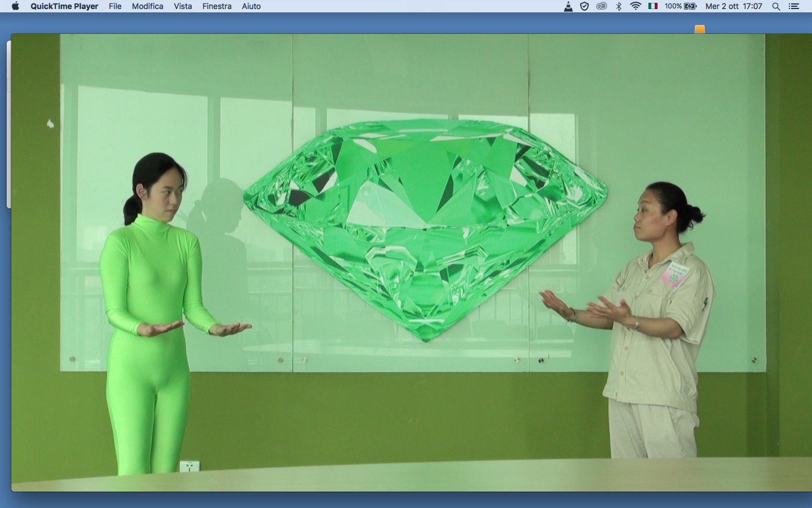Open the Aiuto help menu
The width and height of the screenshot is (812, 508).
pos(251,6)
